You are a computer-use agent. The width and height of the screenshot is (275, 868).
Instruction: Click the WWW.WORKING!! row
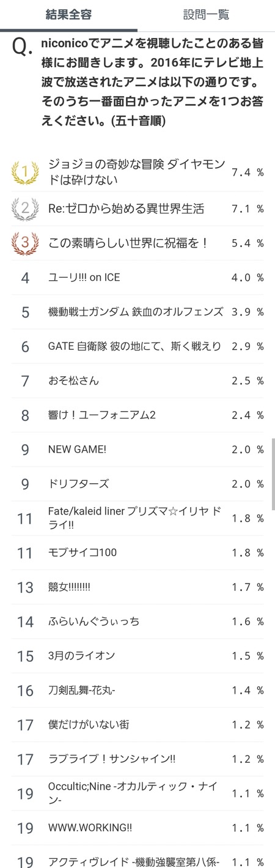click(x=137, y=828)
